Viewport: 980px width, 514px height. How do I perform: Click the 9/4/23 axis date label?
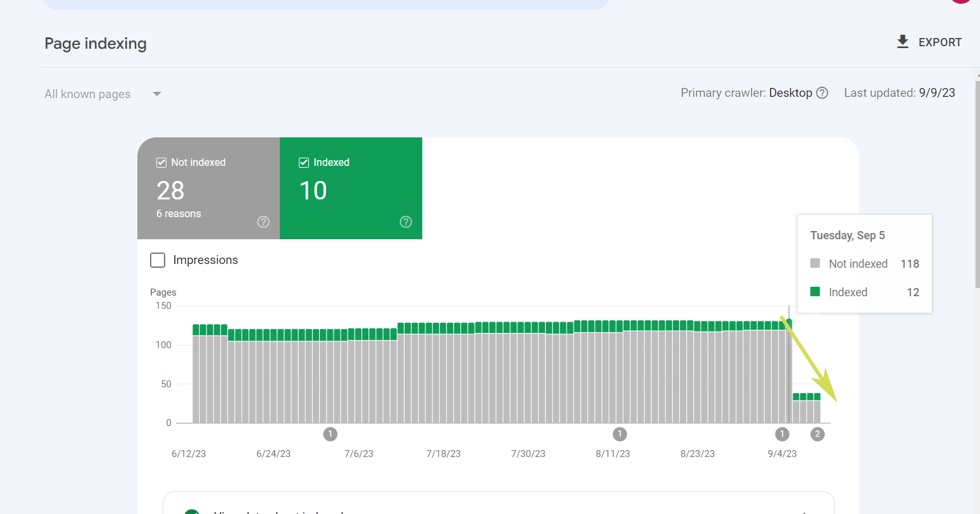[782, 454]
